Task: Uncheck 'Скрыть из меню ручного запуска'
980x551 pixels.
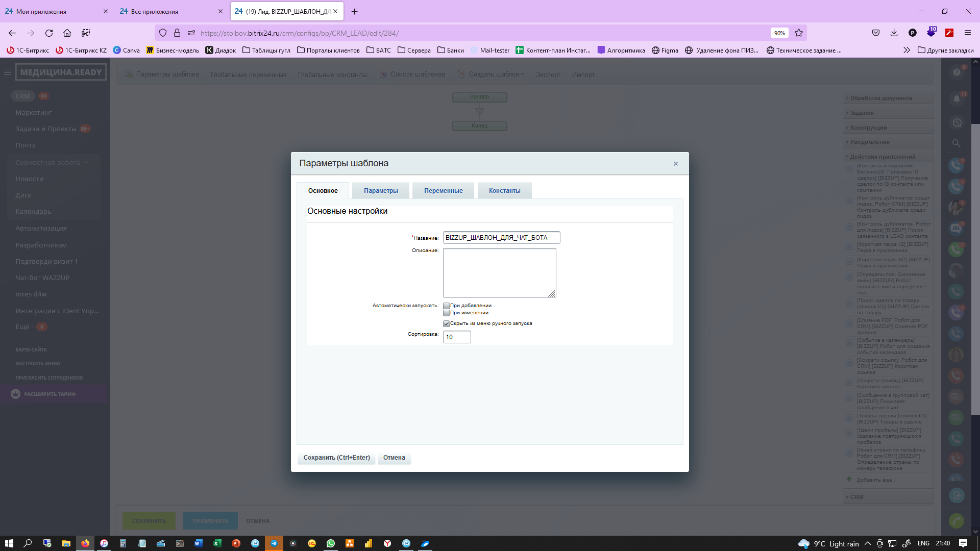Action: point(447,323)
